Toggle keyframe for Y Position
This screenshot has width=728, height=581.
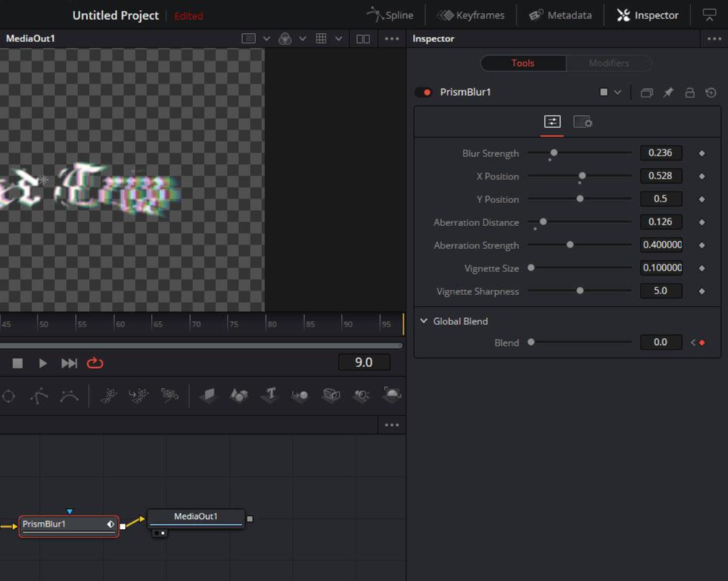click(x=701, y=199)
